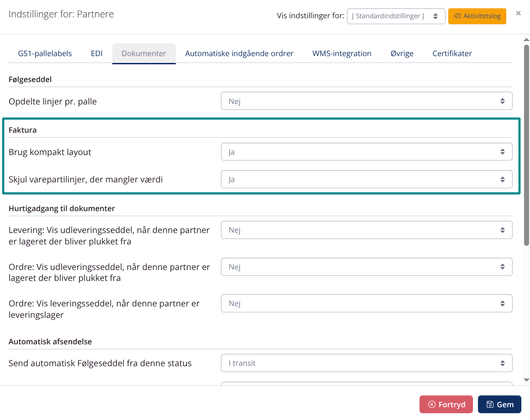Viewport: 530px width, 420px height.
Task: Go to Automatiske indgående ordrer tab
Action: pos(239,53)
